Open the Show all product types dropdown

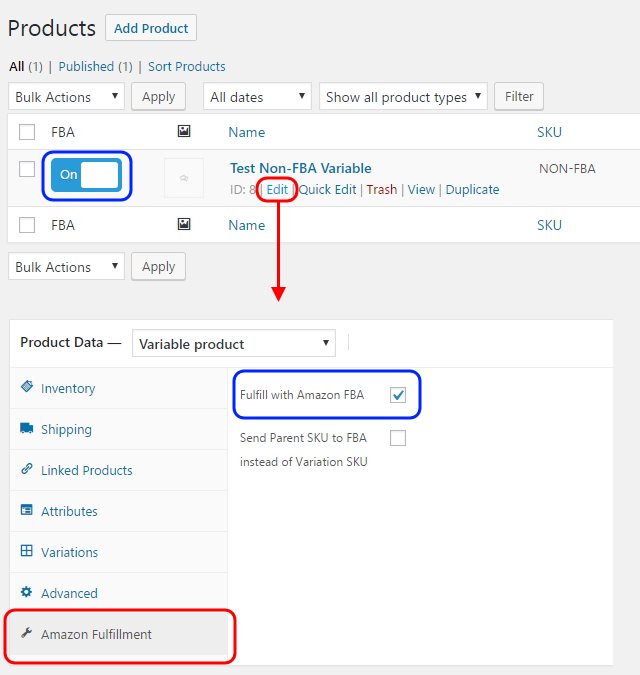coord(403,97)
